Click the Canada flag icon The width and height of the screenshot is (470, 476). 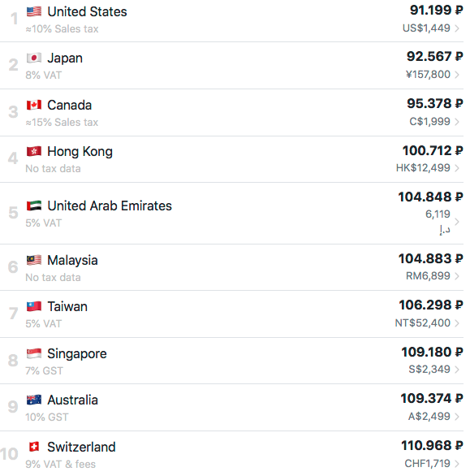point(34,105)
